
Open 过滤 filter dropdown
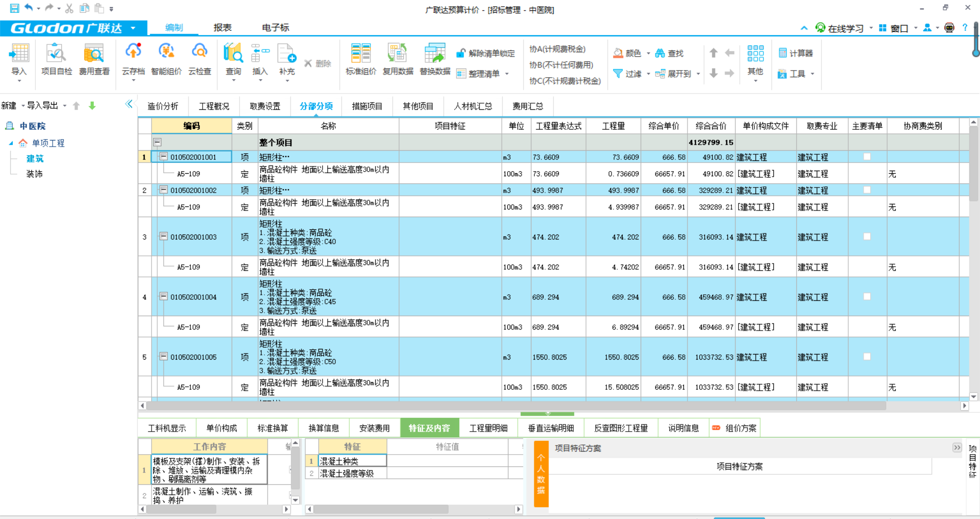[649, 74]
